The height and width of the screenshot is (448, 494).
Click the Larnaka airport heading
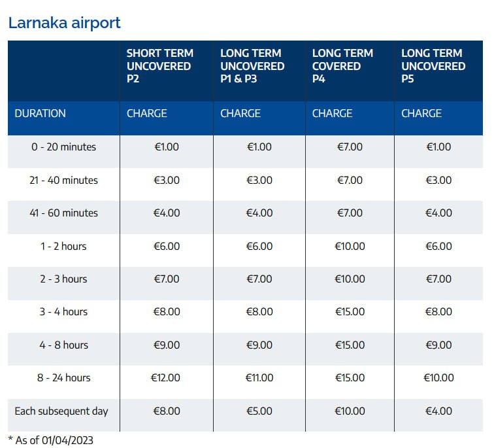[64, 23]
